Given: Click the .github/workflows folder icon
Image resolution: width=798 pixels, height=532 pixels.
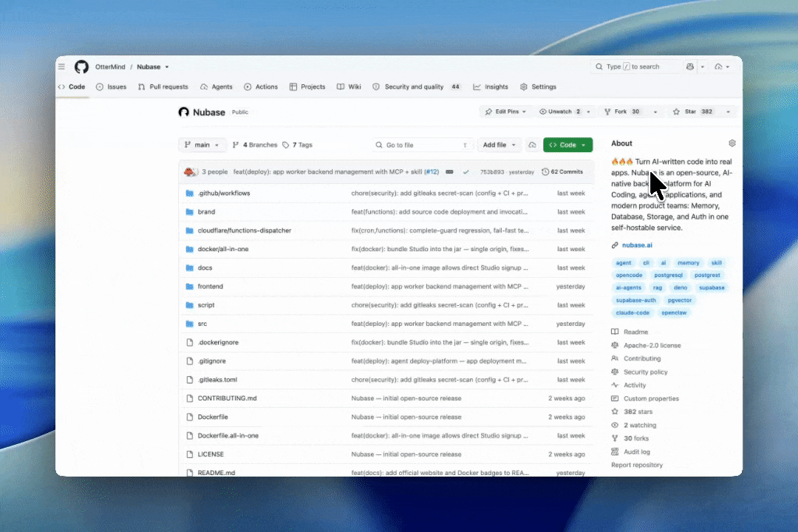Looking at the screenshot, I should tap(190, 194).
